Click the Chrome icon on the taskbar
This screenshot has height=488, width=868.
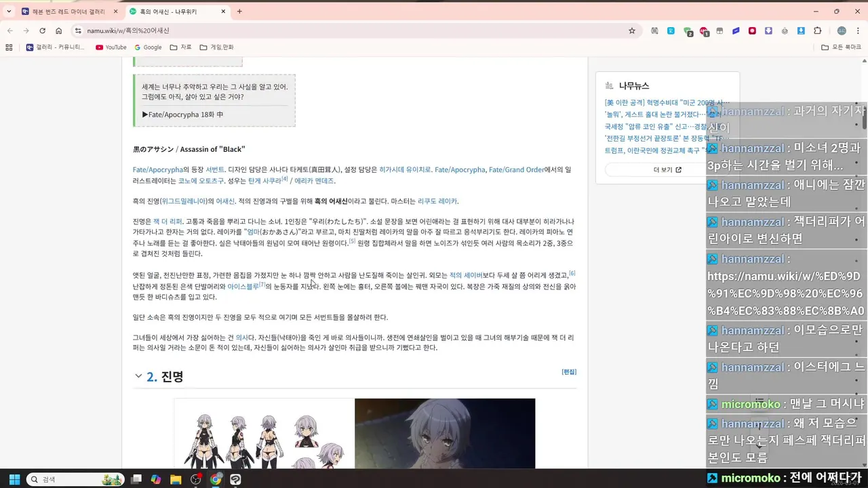pyautogui.click(x=216, y=479)
